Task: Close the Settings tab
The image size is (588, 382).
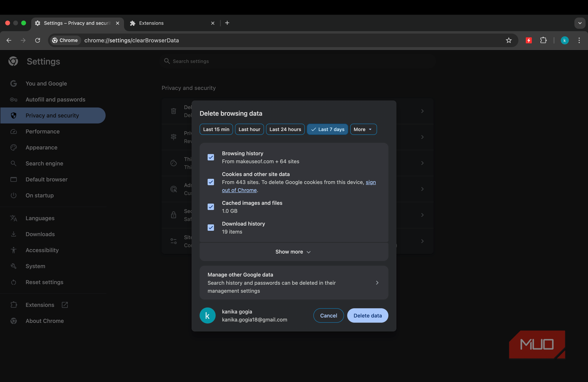Action: (x=118, y=23)
